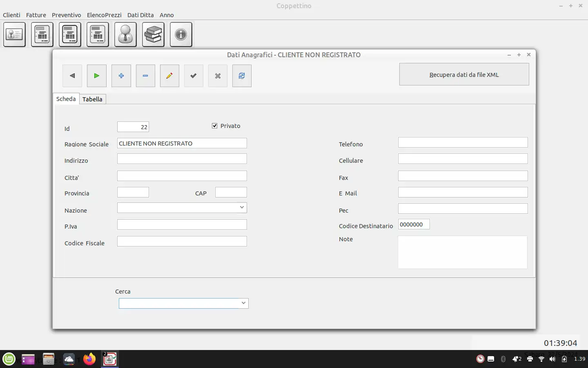
Task: Go to the previous record with the left arrow
Action: (72, 76)
